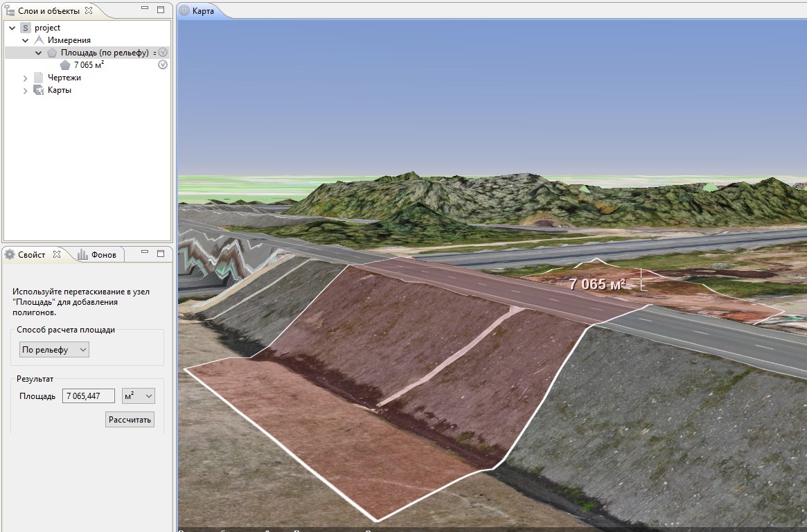Click the Измерения compass icon

(39, 40)
